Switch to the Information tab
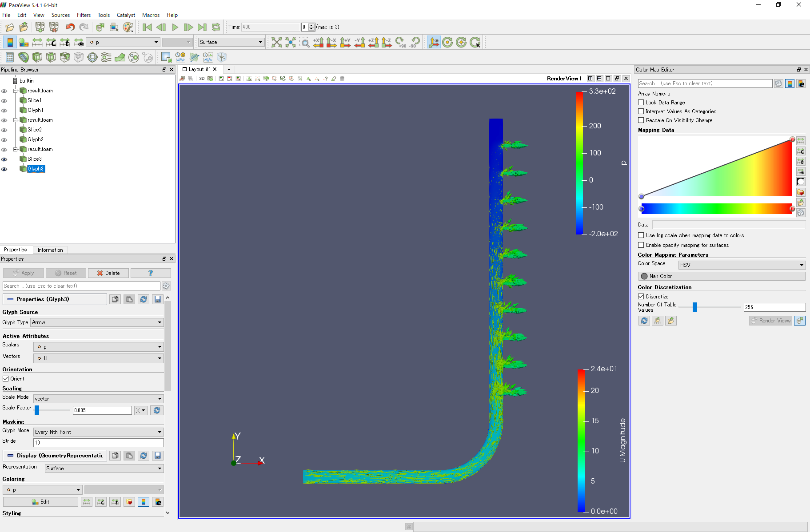 [50, 250]
